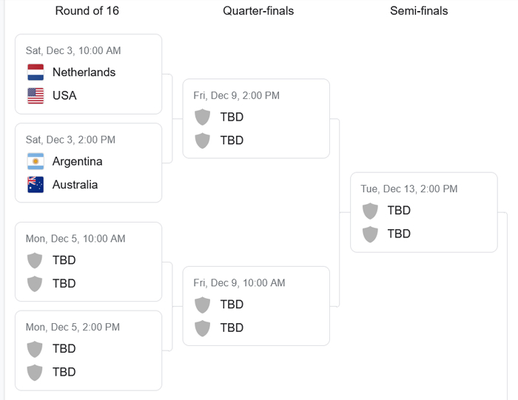Click top shield in Dec 9, 2:00 PM quarter-final
Viewport: 518px width, 400px height.
(202, 117)
